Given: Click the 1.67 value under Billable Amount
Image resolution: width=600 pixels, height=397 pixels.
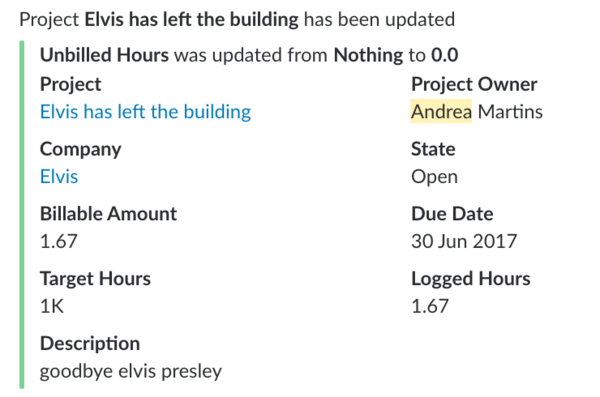Looking at the screenshot, I should (x=59, y=241).
